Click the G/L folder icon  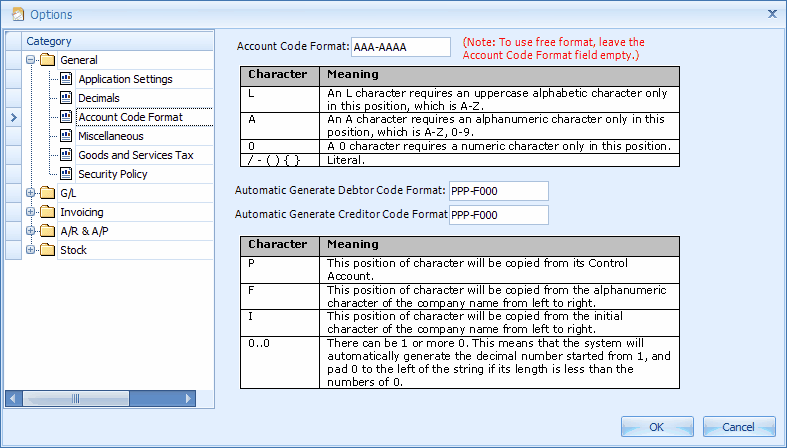pos(48,193)
